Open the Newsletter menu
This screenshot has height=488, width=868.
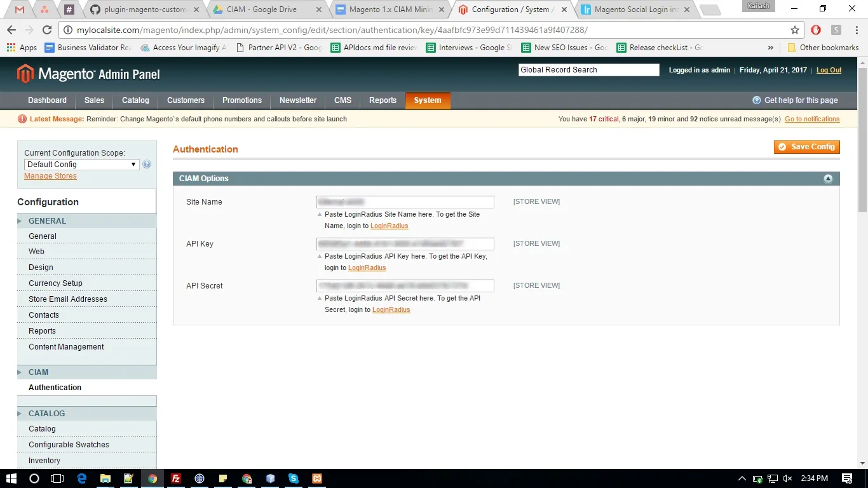pos(298,100)
